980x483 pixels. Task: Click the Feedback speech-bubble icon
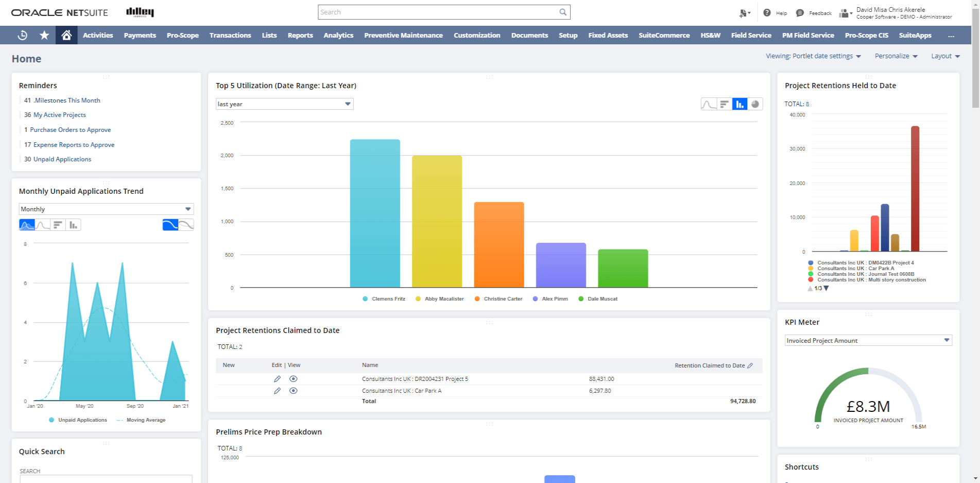tap(799, 12)
